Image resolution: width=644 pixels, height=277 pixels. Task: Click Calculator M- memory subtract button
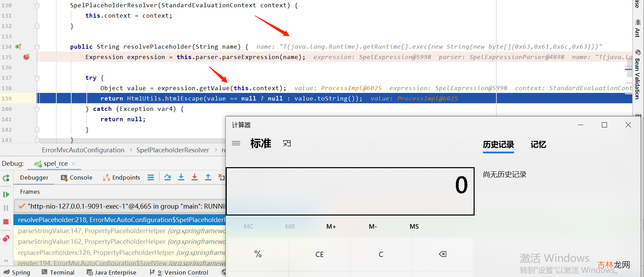(373, 227)
